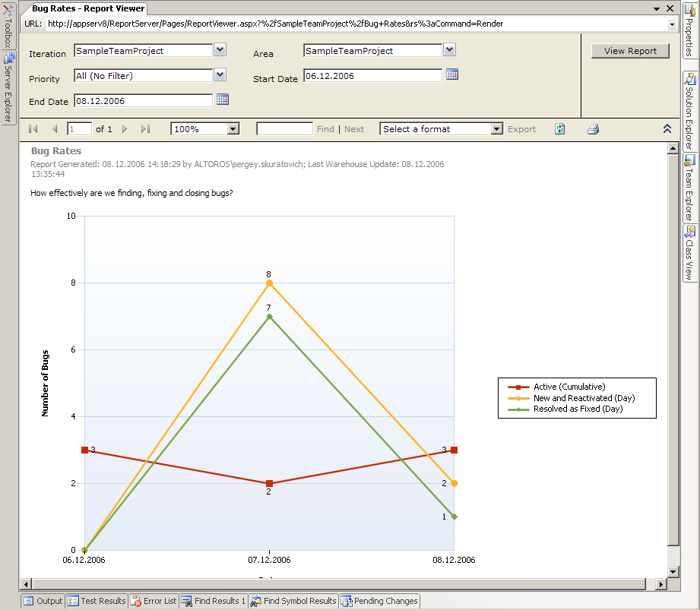This screenshot has width=700, height=610.
Task: Click the Next search link
Action: click(354, 129)
